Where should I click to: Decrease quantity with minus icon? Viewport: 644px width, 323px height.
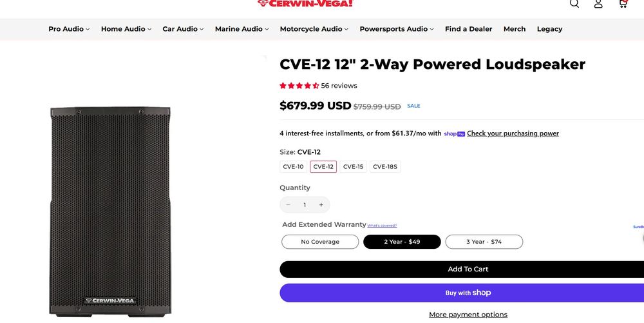(288, 205)
